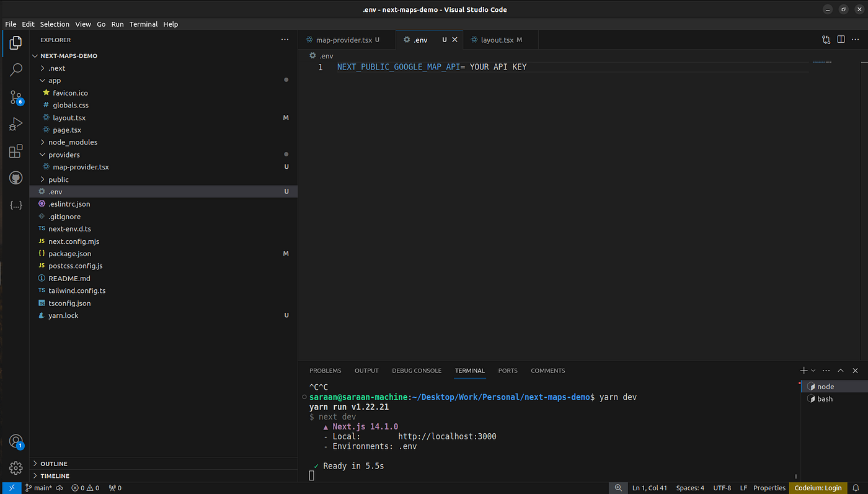Switch to PROBLEMS panel tab

click(x=325, y=370)
